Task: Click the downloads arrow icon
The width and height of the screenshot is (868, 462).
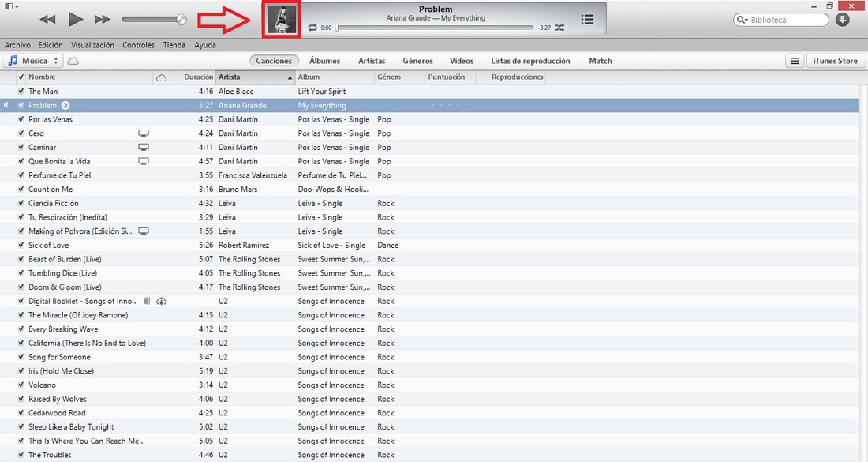Action: click(x=843, y=20)
